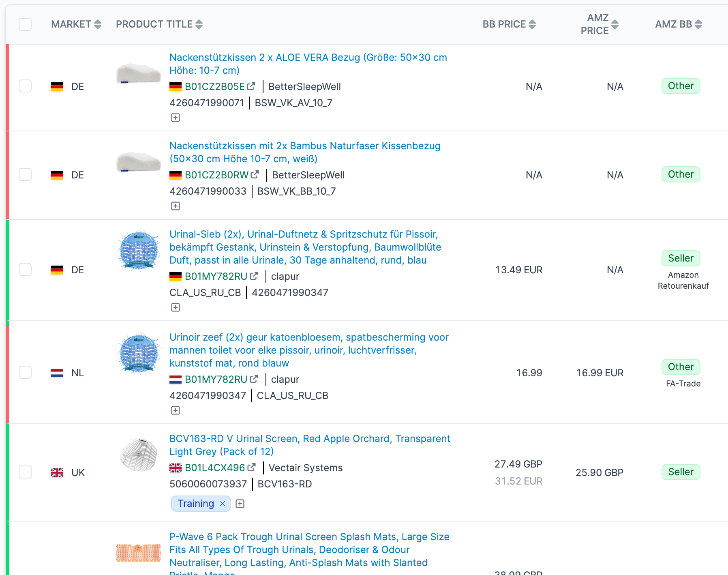Select the checkbox for the ALOE VERA pillow row
This screenshot has height=575, width=728.
click(25, 86)
